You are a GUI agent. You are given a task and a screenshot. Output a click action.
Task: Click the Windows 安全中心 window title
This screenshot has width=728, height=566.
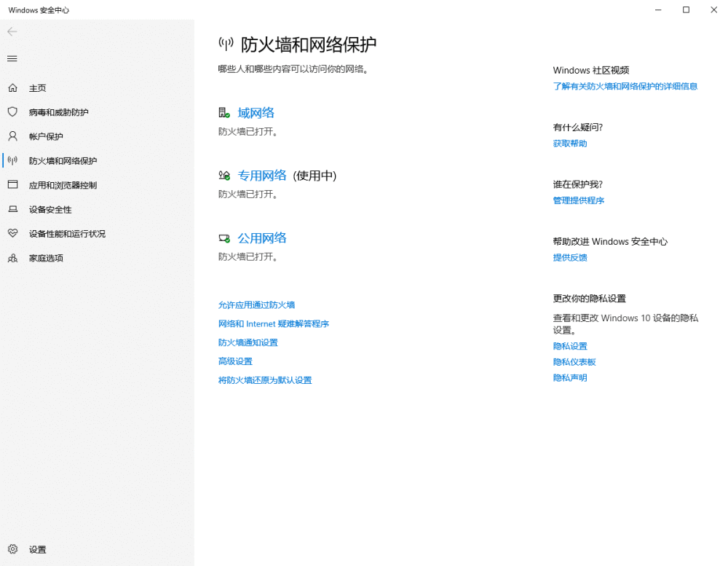(x=39, y=10)
